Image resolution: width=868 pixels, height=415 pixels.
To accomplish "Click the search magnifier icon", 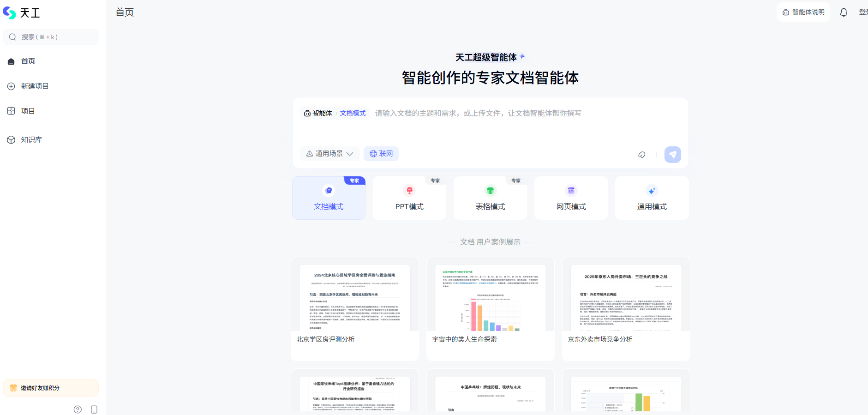I will (x=12, y=37).
